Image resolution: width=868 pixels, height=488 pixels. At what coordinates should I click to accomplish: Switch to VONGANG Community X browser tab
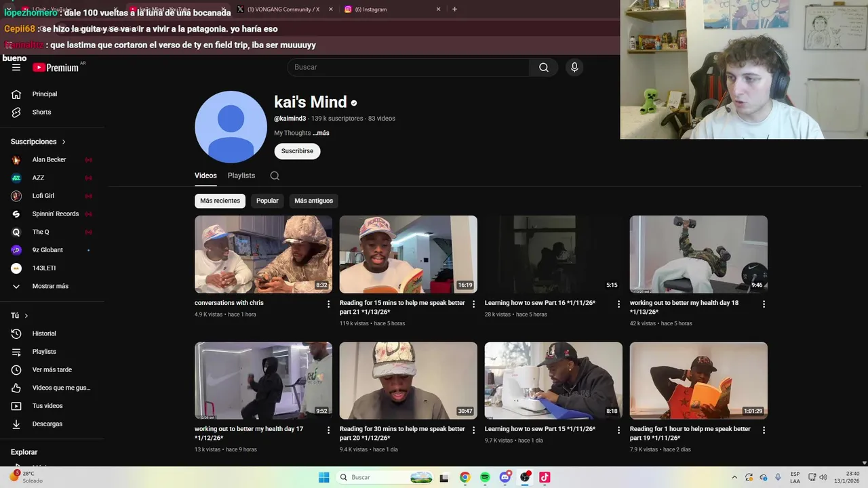pyautogui.click(x=283, y=9)
